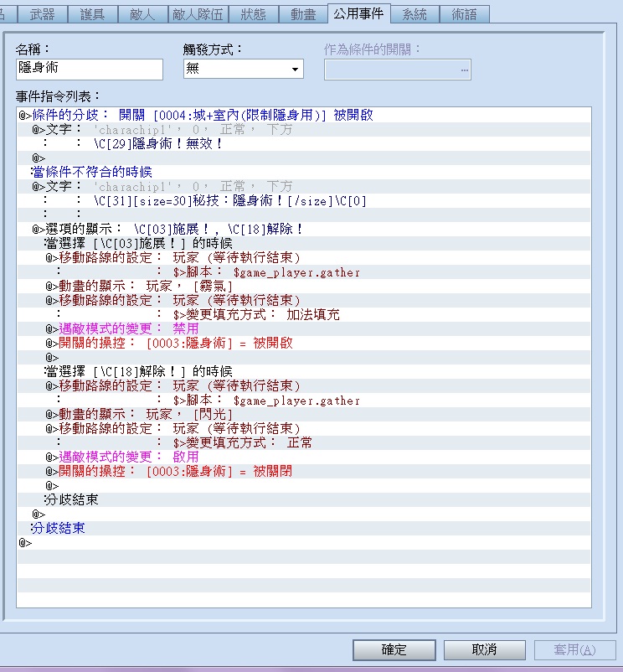Select the 條件的分歧 開關 [0004] command line
The width and height of the screenshot is (623, 672).
tap(304, 115)
